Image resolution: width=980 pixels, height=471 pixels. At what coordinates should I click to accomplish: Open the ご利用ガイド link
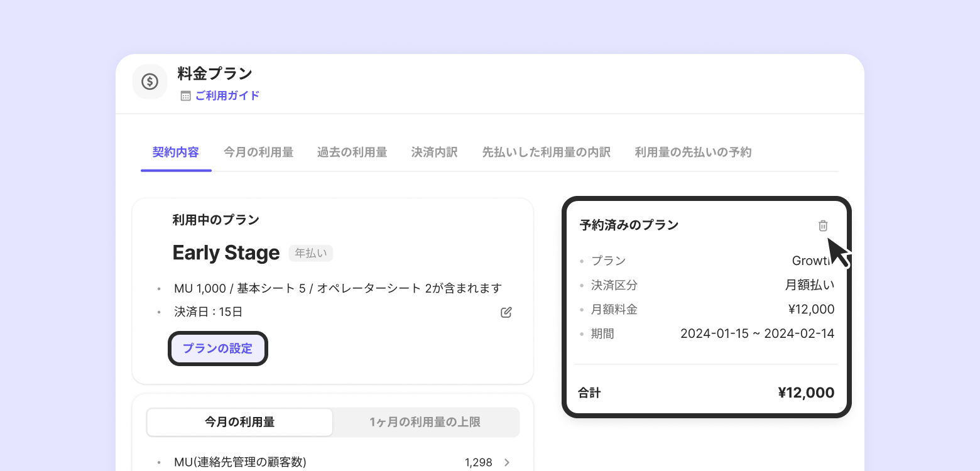[227, 95]
